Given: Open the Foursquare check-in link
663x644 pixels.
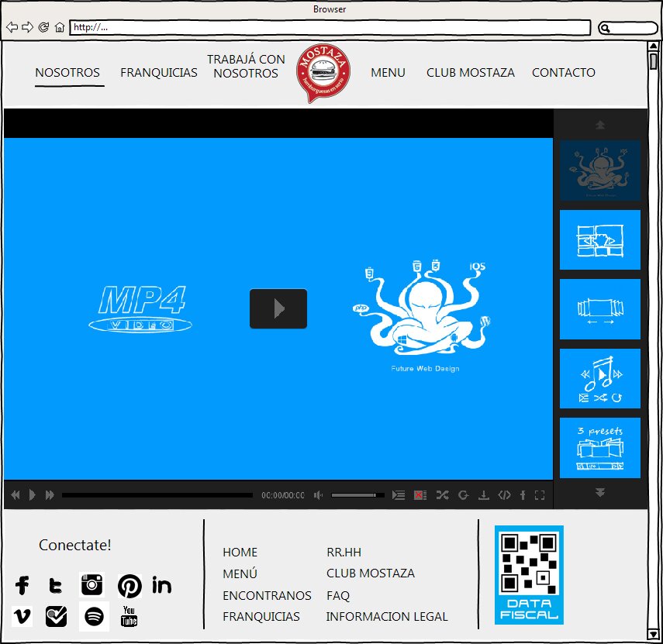Looking at the screenshot, I should pyautogui.click(x=57, y=617).
